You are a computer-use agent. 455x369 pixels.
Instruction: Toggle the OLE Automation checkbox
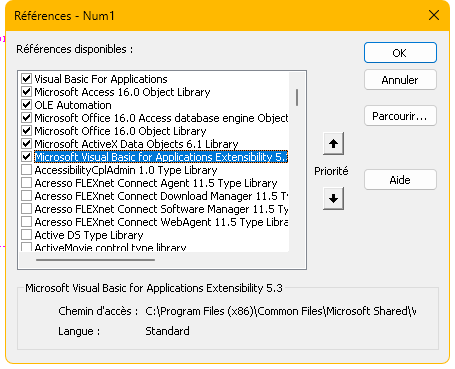[26, 105]
